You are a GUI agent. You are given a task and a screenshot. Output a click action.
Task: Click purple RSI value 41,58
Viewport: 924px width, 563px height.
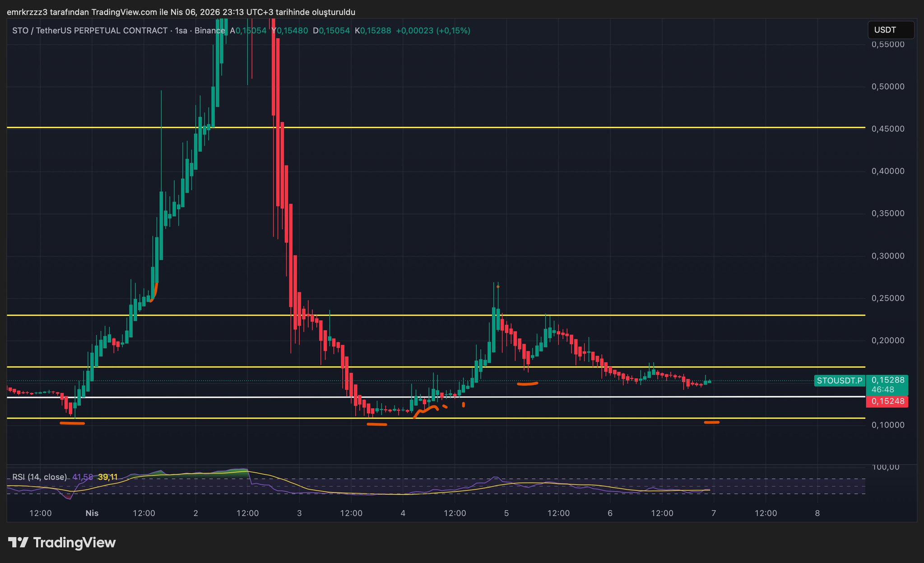tap(83, 477)
